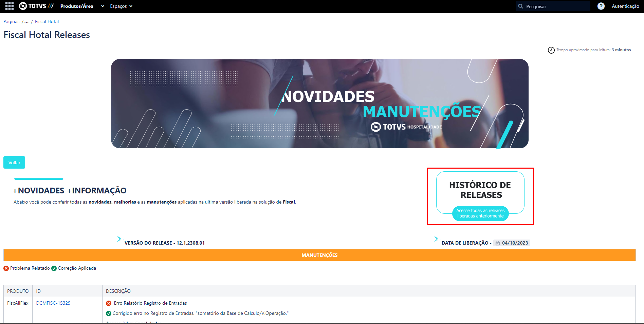This screenshot has width=644, height=324.
Task: Click the orange Manutenções header bar
Action: pos(319,255)
